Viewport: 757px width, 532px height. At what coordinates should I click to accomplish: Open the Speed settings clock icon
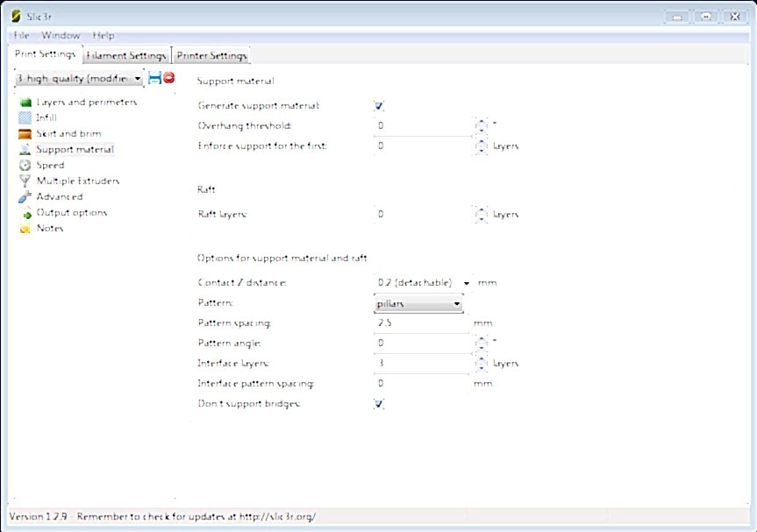pos(25,165)
